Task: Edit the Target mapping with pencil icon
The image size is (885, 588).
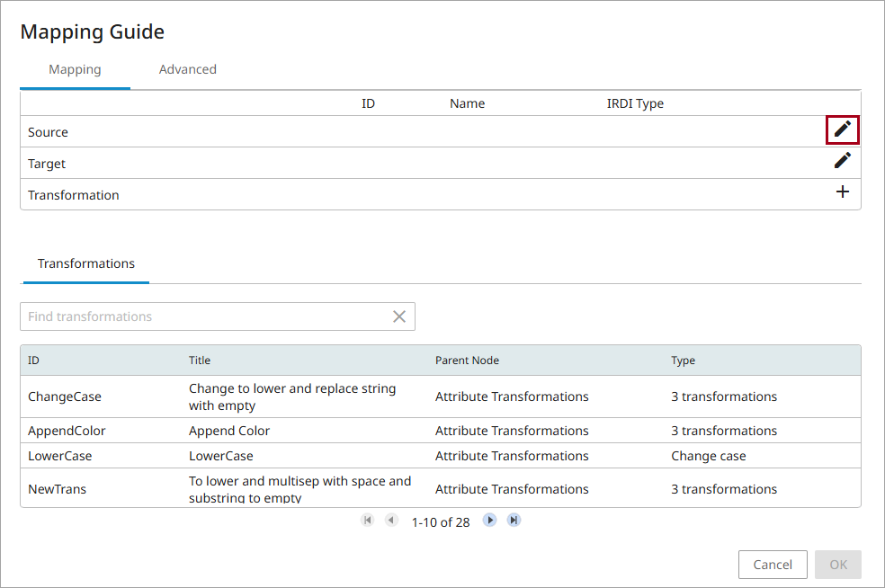Action: (842, 161)
